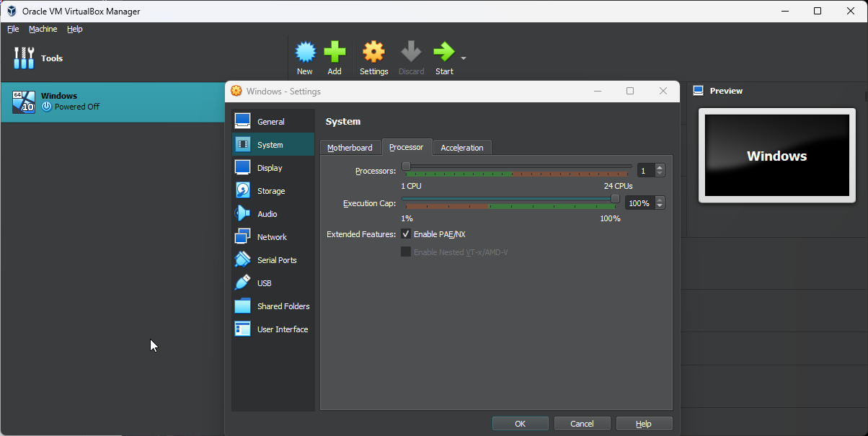
Task: Open General settings category
Action: (x=273, y=121)
